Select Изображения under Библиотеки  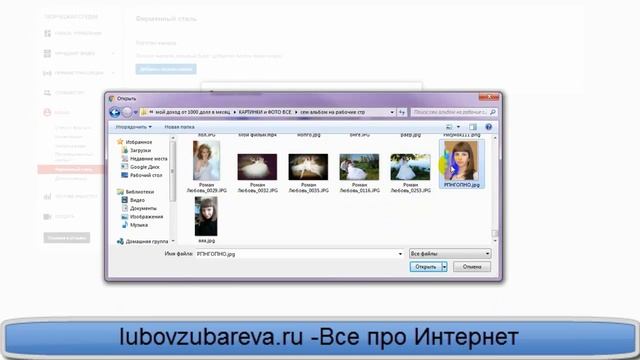(147, 217)
